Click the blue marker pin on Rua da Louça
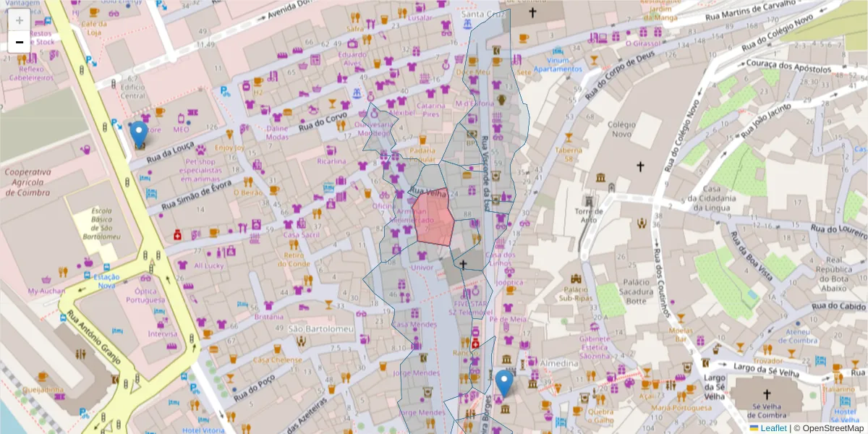Viewport: 868px width, 434px height. coord(139,132)
